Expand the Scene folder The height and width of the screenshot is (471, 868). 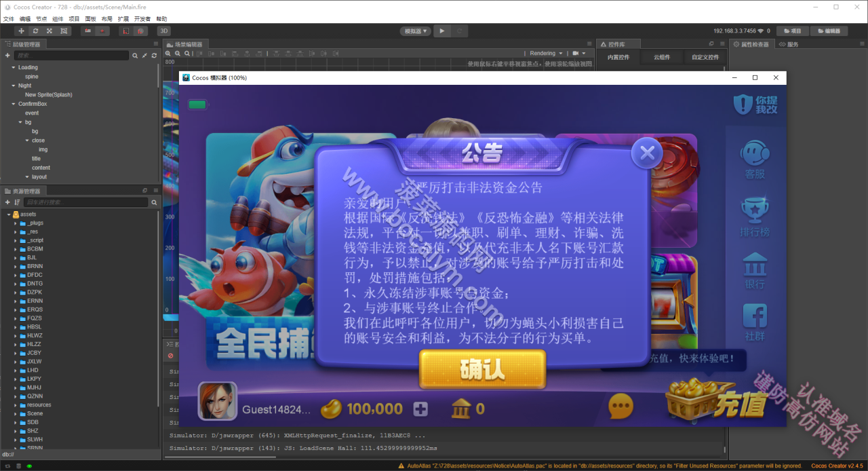[16, 413]
